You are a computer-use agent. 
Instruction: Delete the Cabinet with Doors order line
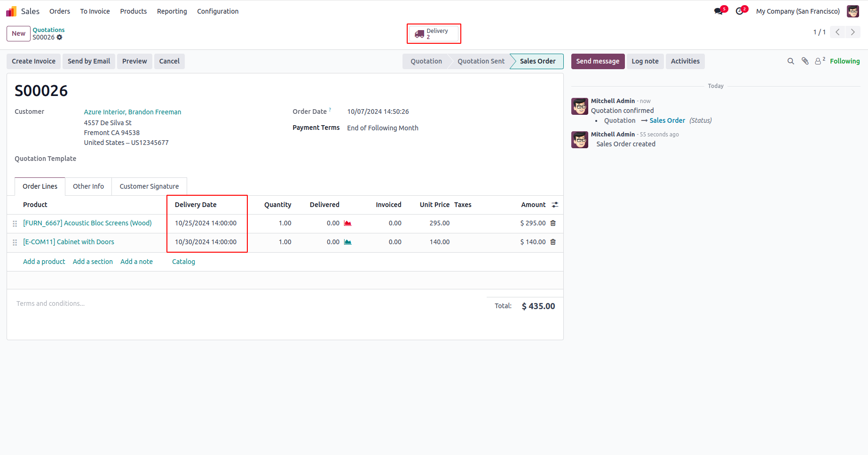(x=553, y=242)
